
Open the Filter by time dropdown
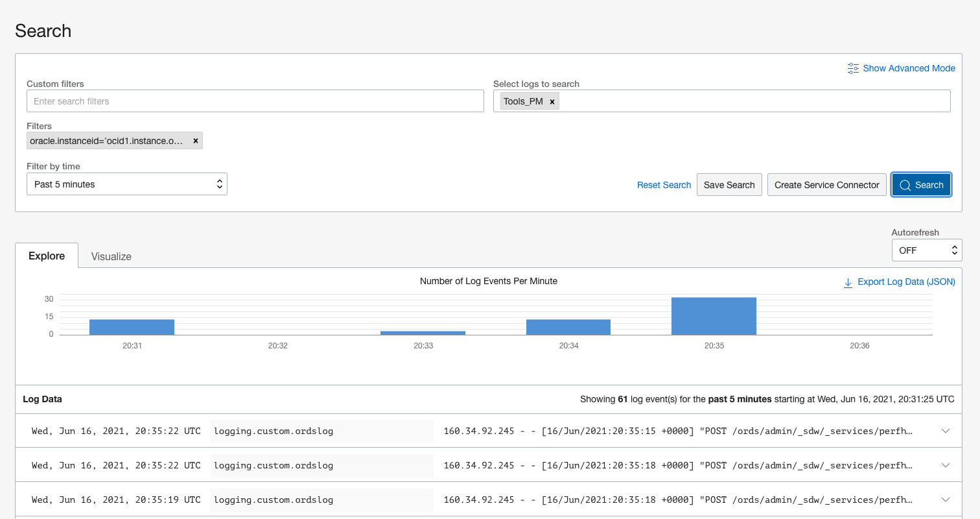pyautogui.click(x=127, y=184)
